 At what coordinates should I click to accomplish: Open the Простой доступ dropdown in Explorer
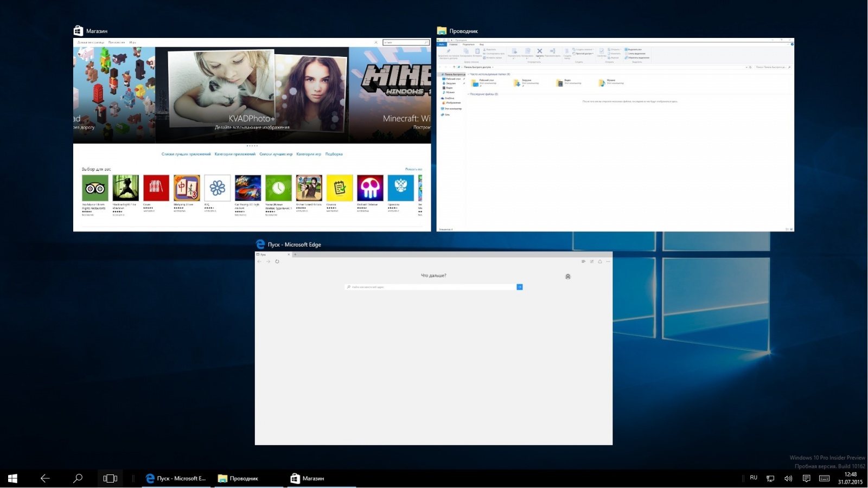click(x=583, y=53)
